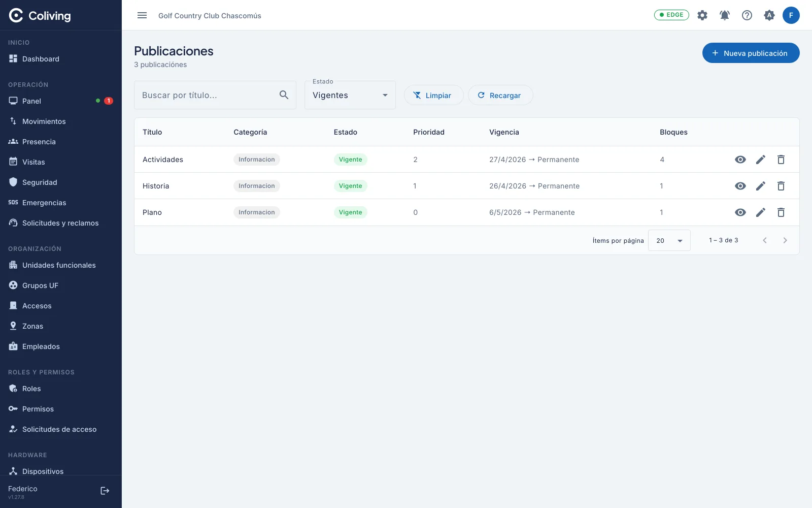Click the EDGE status badge

(x=671, y=15)
